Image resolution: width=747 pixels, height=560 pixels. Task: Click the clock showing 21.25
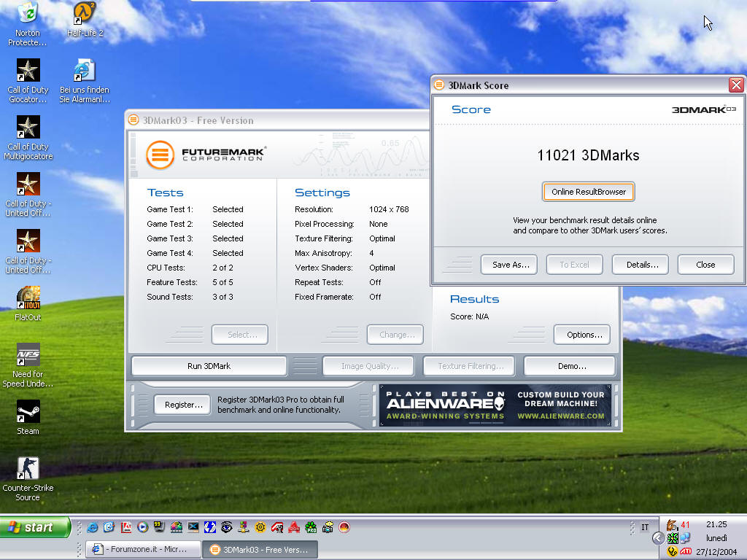pyautogui.click(x=716, y=524)
